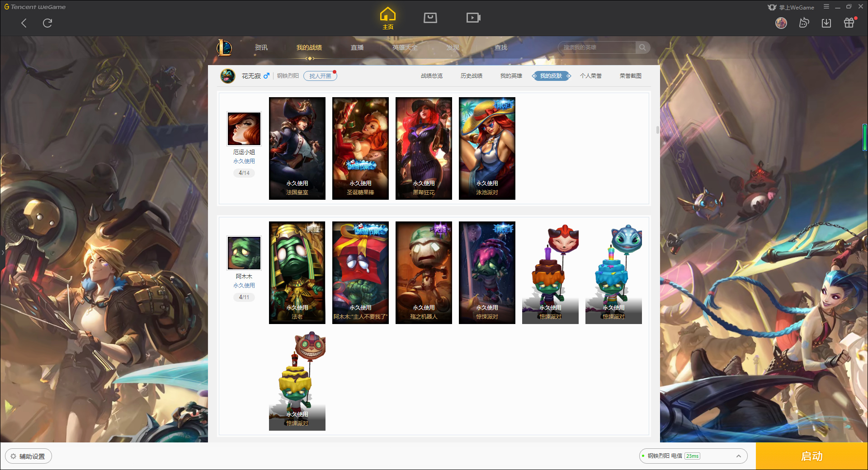The image size is (868, 470).
Task: Open the 战绩总览 sub-tab
Action: point(432,76)
